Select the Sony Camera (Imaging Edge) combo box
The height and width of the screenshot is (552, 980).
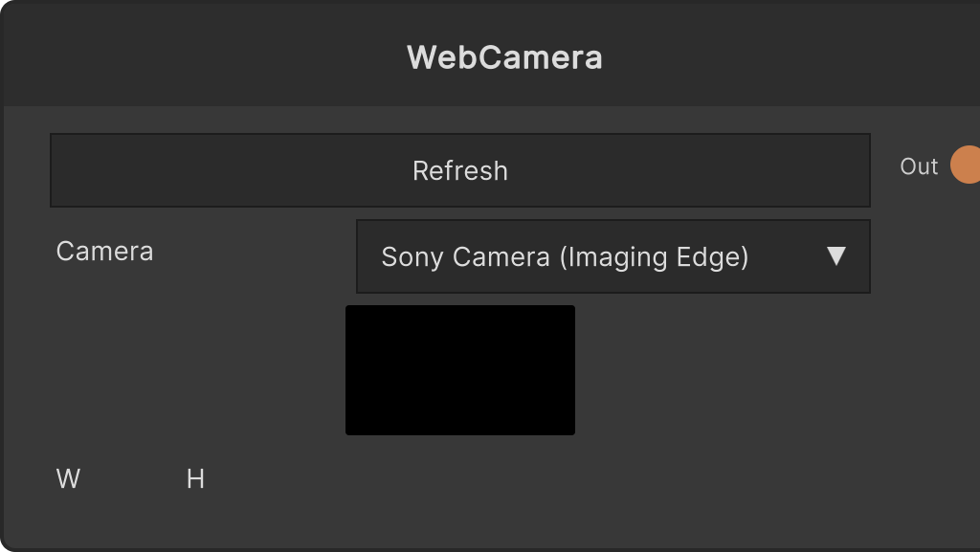tap(613, 256)
